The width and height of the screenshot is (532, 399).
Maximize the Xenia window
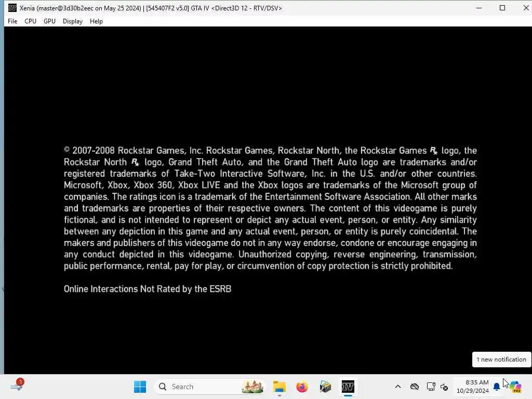(502, 8)
